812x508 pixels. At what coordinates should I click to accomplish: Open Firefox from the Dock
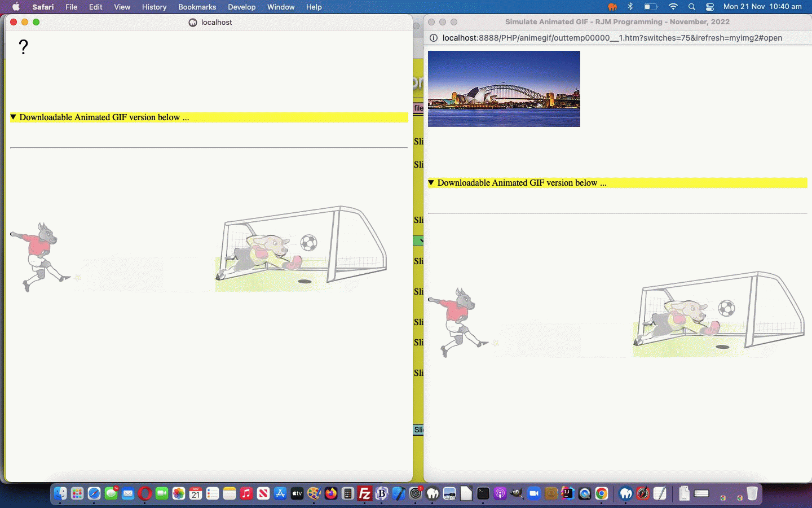[331, 494]
